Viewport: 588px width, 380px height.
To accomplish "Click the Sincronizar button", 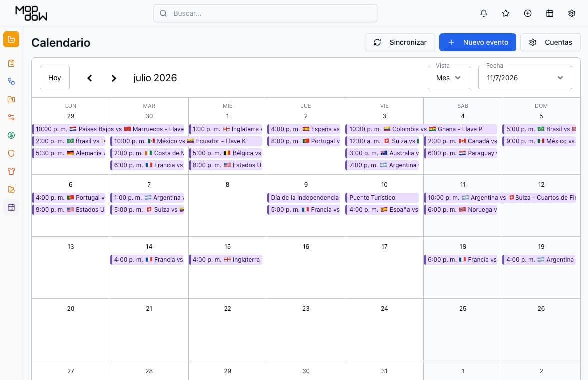I will click(400, 42).
